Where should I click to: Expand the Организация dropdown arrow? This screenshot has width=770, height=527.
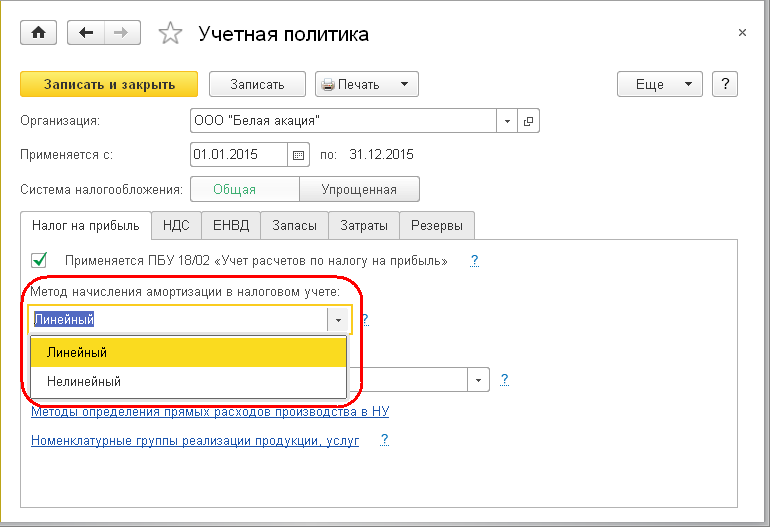(x=507, y=120)
